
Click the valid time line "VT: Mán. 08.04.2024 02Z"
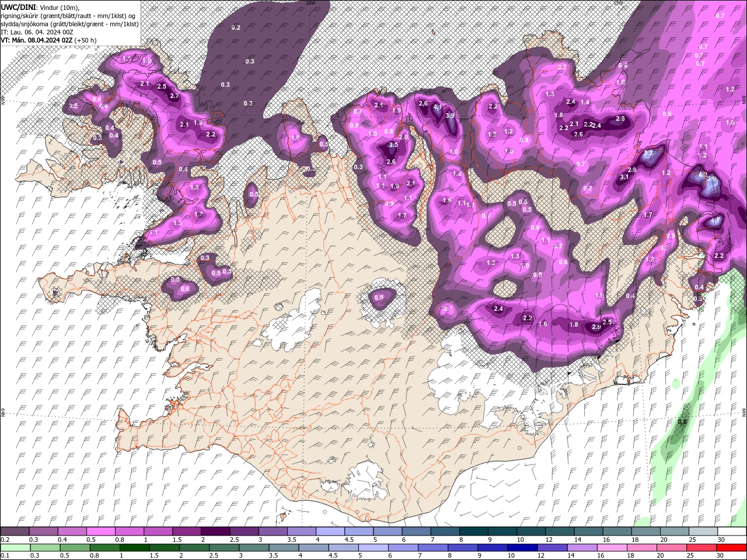(37, 40)
